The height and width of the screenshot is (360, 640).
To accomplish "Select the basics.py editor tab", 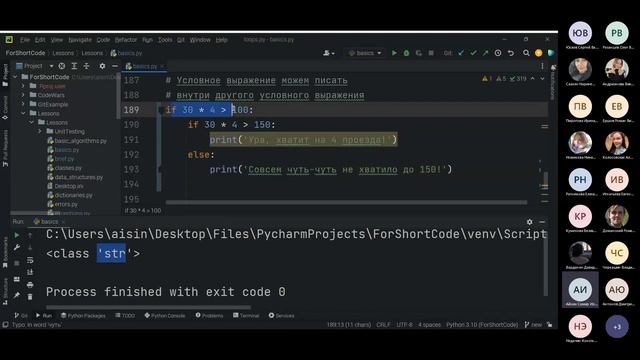I will click(x=145, y=66).
